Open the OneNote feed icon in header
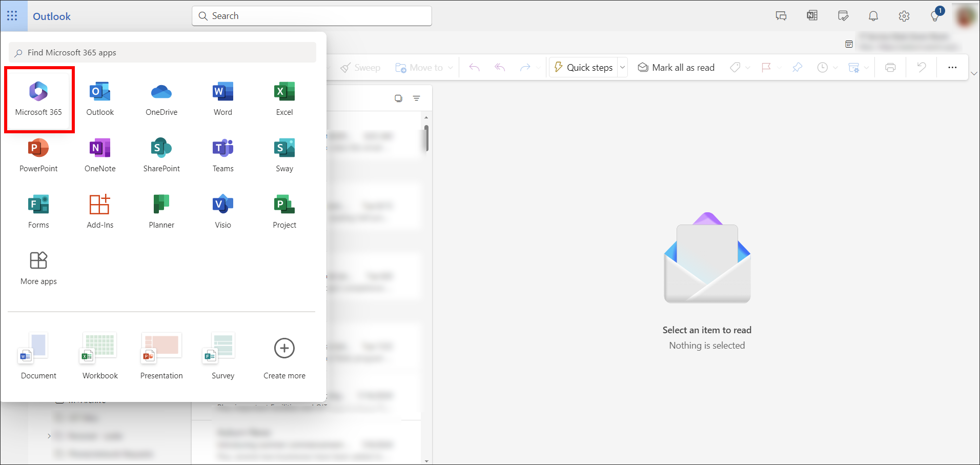 pyautogui.click(x=812, y=16)
